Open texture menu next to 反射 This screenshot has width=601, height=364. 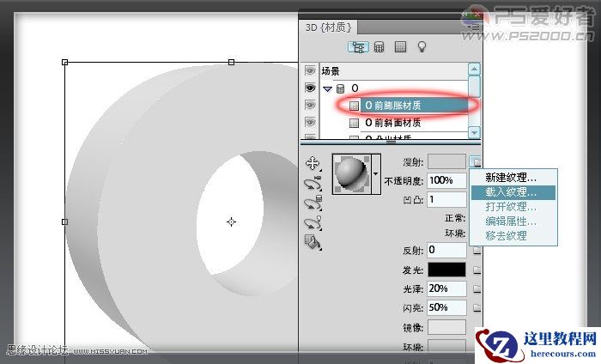[x=477, y=251]
